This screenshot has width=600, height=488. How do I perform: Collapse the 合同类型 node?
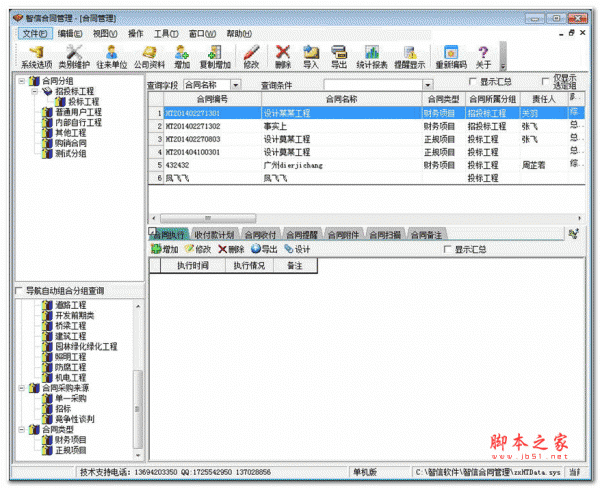(x=22, y=429)
